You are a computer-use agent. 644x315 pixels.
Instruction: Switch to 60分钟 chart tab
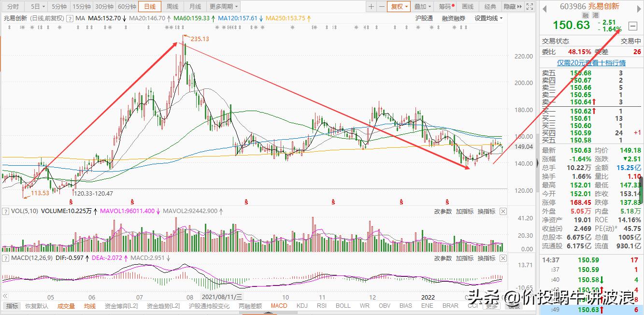click(127, 7)
